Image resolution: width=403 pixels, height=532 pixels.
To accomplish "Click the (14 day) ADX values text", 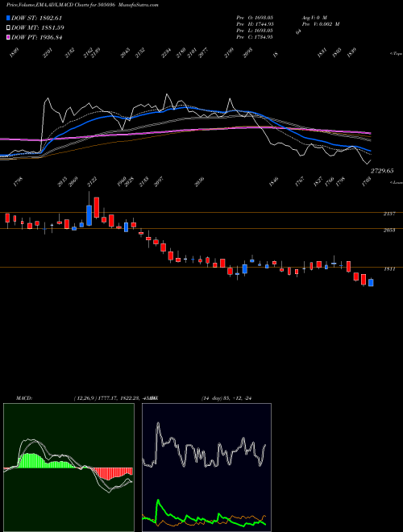I will (226, 398).
